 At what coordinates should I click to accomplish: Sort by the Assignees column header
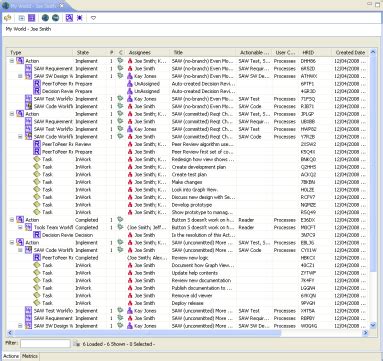[x=148, y=52]
